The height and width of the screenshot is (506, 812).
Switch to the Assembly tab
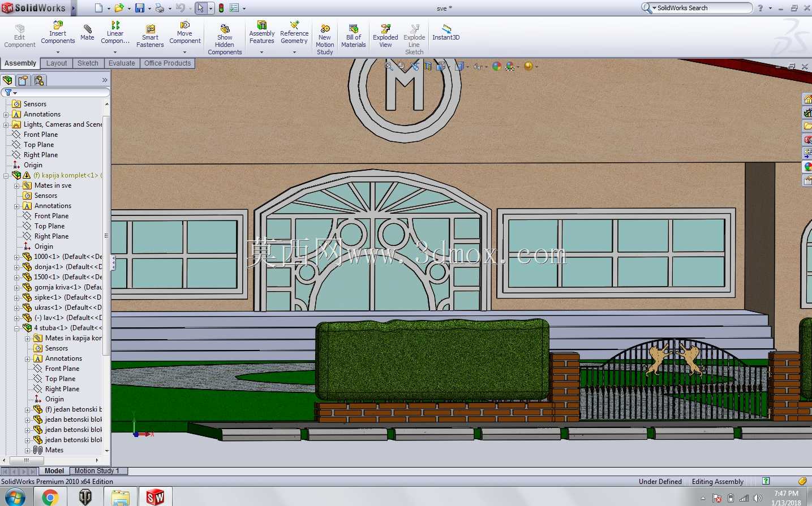pyautogui.click(x=20, y=63)
